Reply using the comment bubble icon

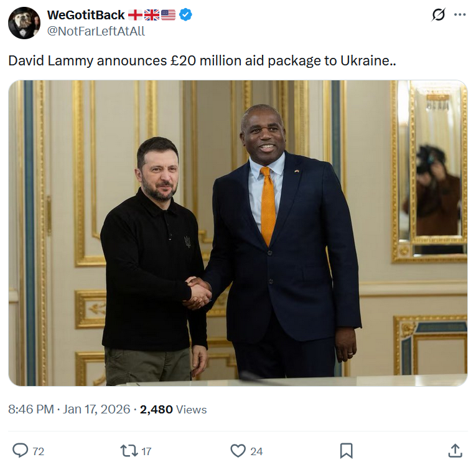coord(20,450)
